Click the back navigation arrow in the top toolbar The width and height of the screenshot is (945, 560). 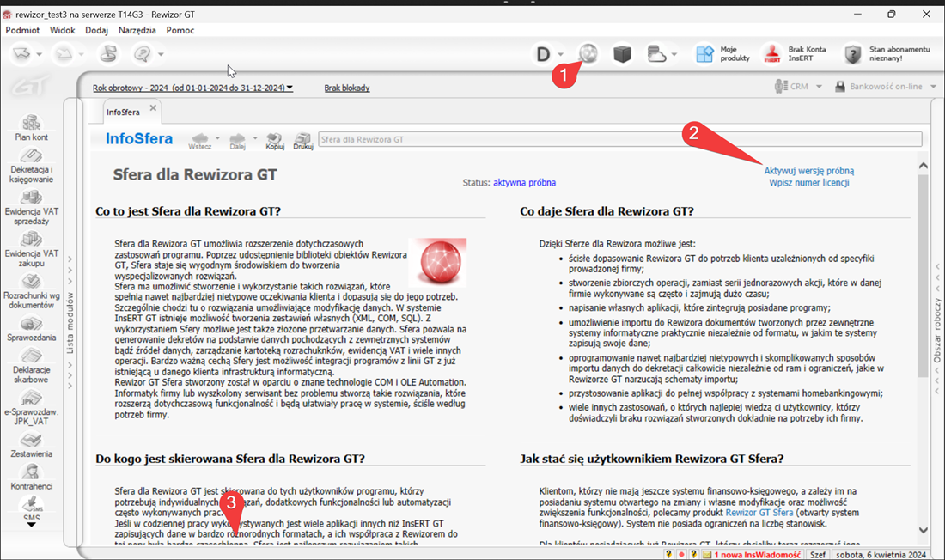21,54
